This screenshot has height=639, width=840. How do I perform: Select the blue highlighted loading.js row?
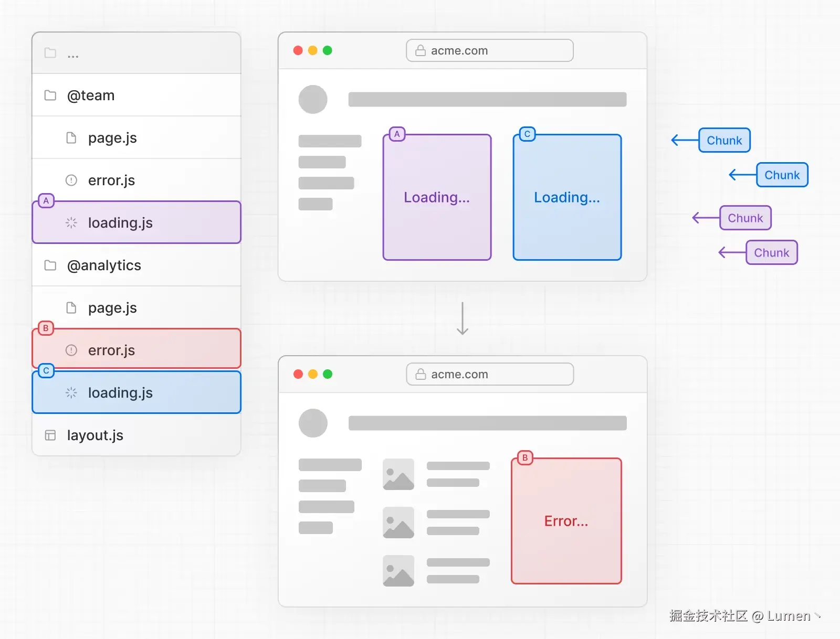pos(136,392)
